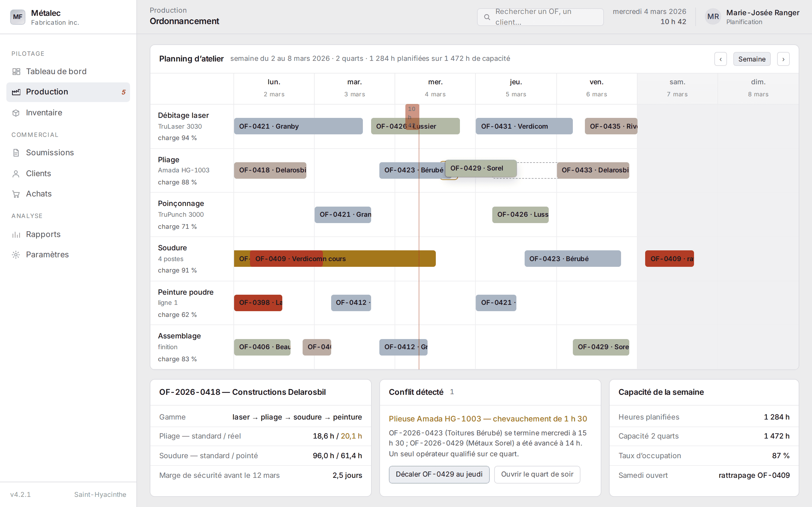Click the red OF-0398 peinture block
This screenshot has width=812, height=507.
point(258,303)
